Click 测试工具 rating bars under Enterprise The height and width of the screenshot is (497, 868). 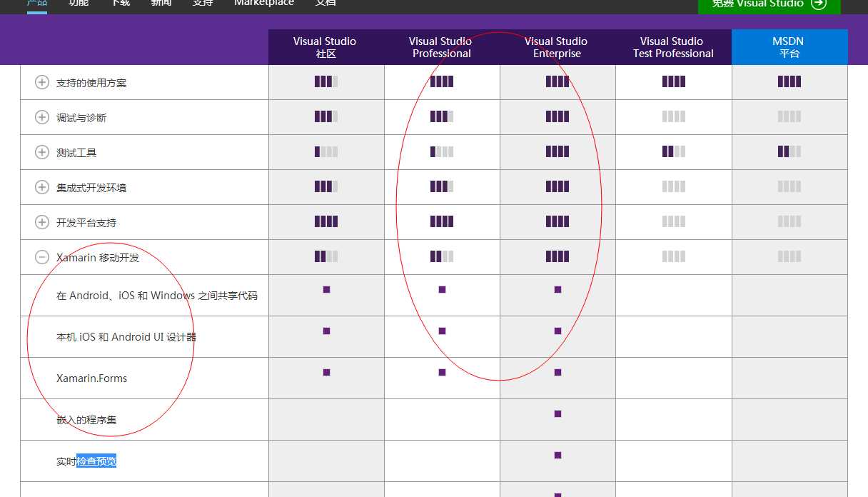coord(557,151)
